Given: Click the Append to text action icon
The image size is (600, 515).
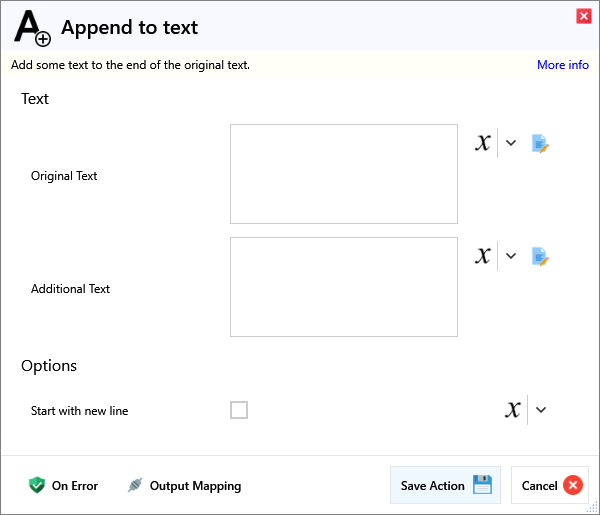Looking at the screenshot, I should pos(31,28).
